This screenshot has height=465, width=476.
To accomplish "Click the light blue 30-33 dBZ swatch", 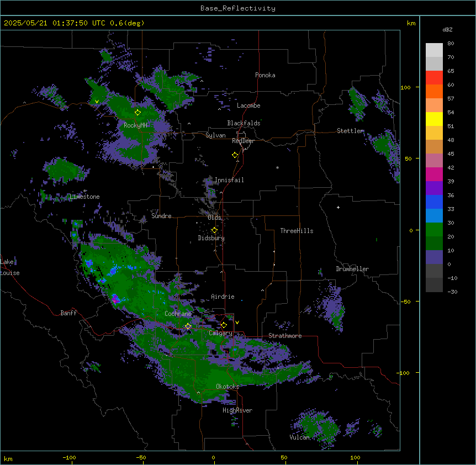I will tap(434, 216).
